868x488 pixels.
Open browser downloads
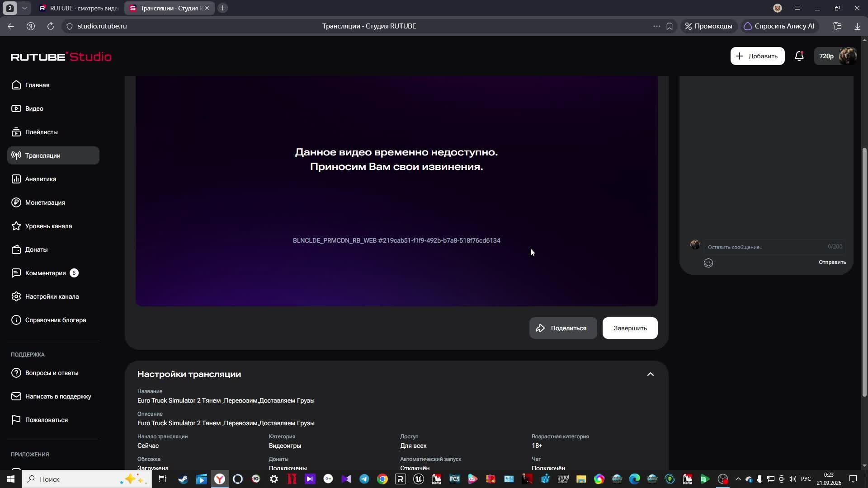pyautogui.click(x=857, y=26)
